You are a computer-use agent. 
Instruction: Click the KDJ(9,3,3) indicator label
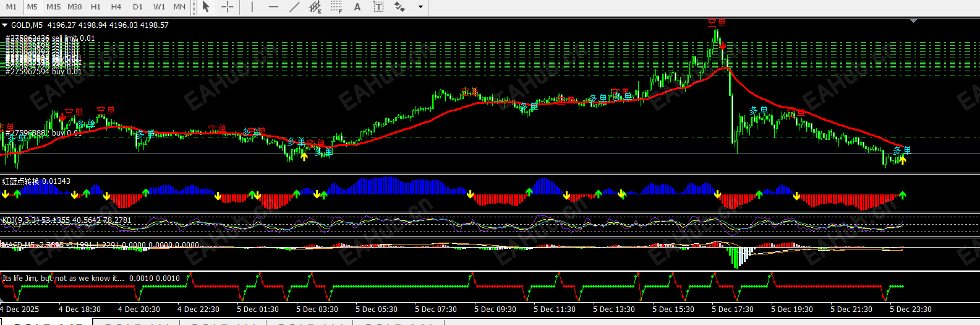coord(67,220)
